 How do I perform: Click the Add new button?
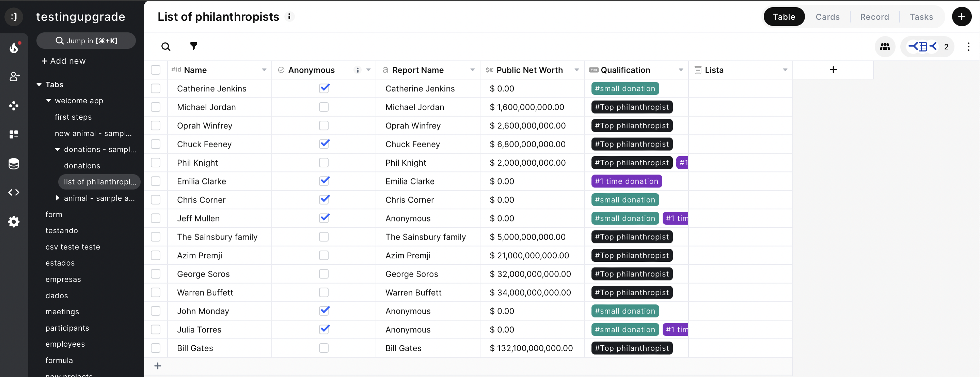(64, 61)
